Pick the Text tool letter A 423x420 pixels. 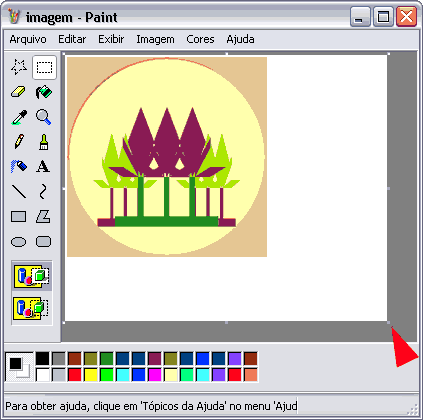44,167
